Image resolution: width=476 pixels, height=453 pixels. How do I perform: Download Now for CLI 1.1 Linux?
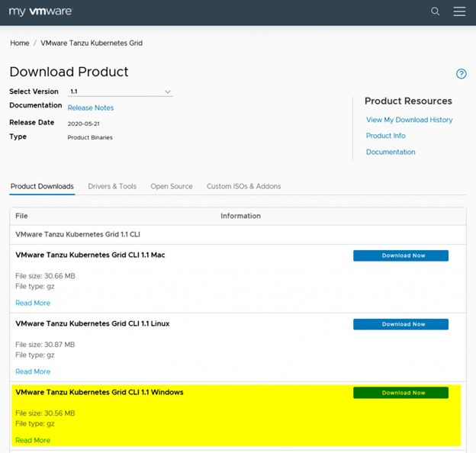pyautogui.click(x=400, y=324)
